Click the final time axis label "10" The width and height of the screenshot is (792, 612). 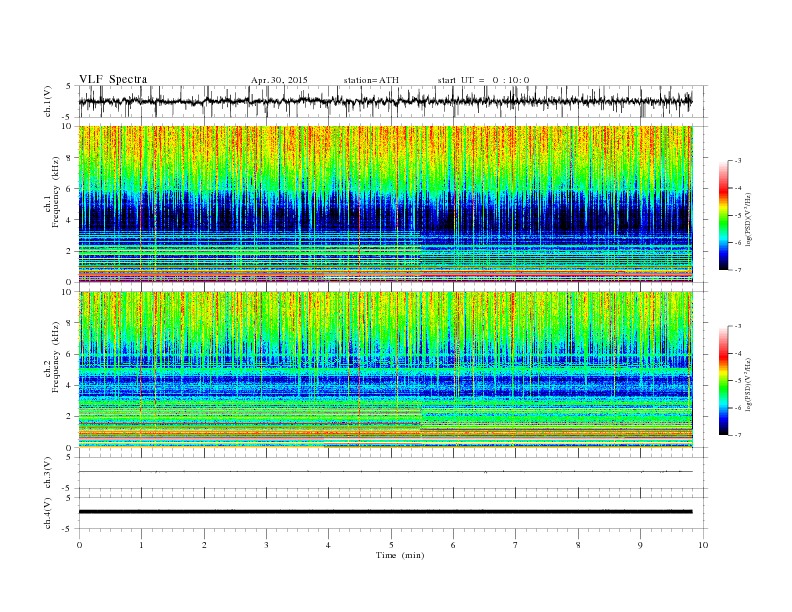(x=703, y=545)
